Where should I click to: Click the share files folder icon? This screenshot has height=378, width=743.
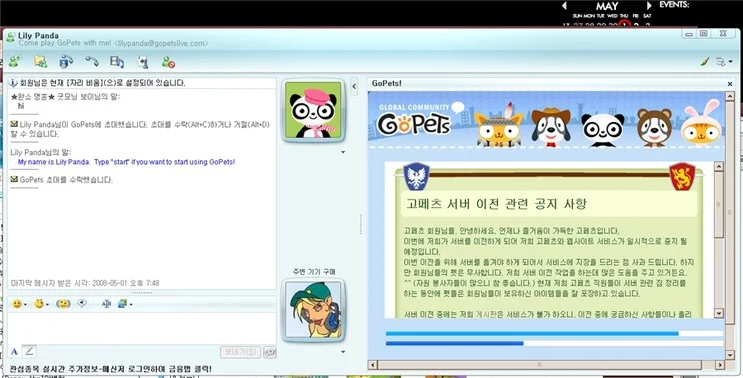tap(41, 61)
